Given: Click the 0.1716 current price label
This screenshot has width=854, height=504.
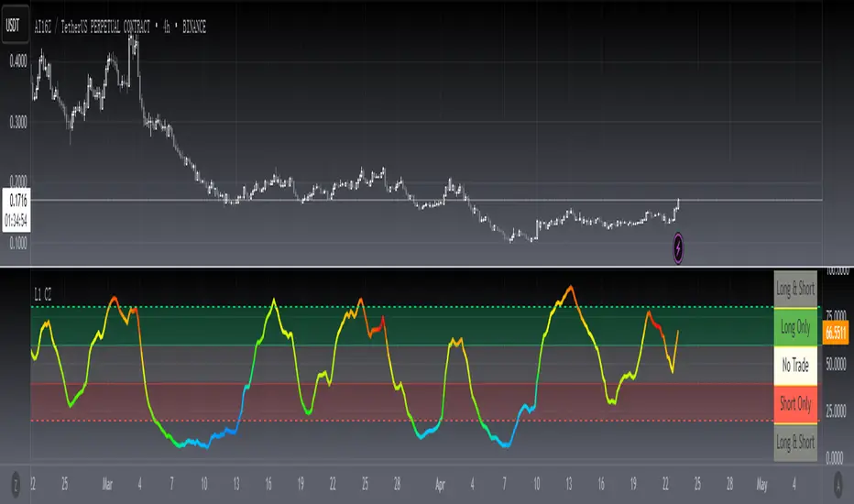Looking at the screenshot, I should click(x=16, y=198).
